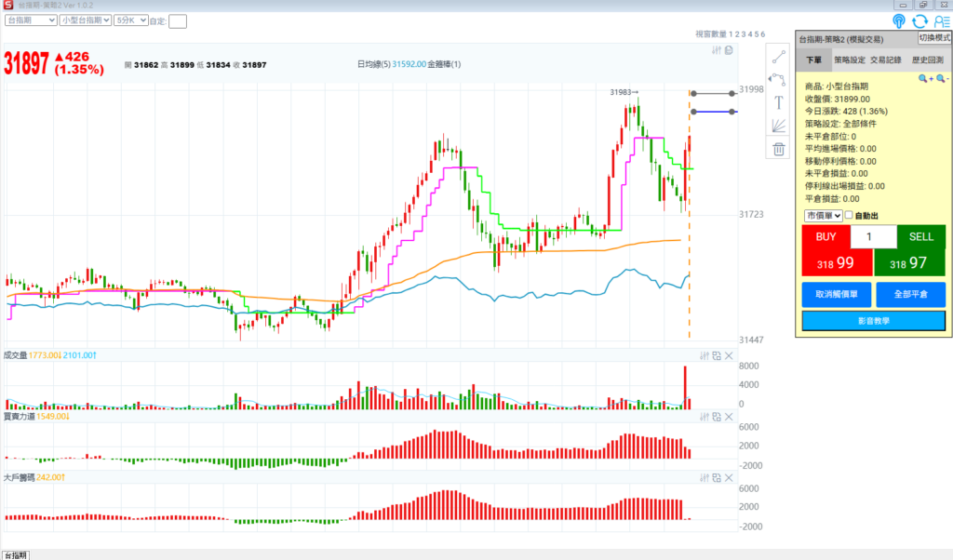Select the text annotation tool

point(779,102)
